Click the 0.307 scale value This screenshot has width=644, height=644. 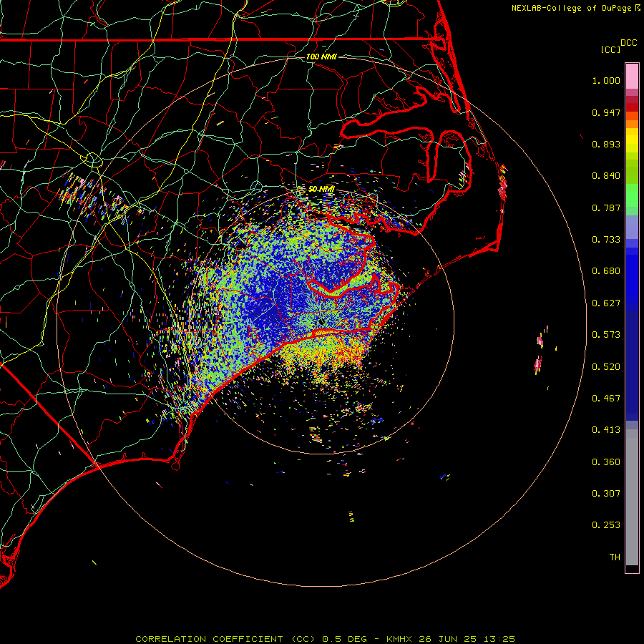click(x=606, y=494)
